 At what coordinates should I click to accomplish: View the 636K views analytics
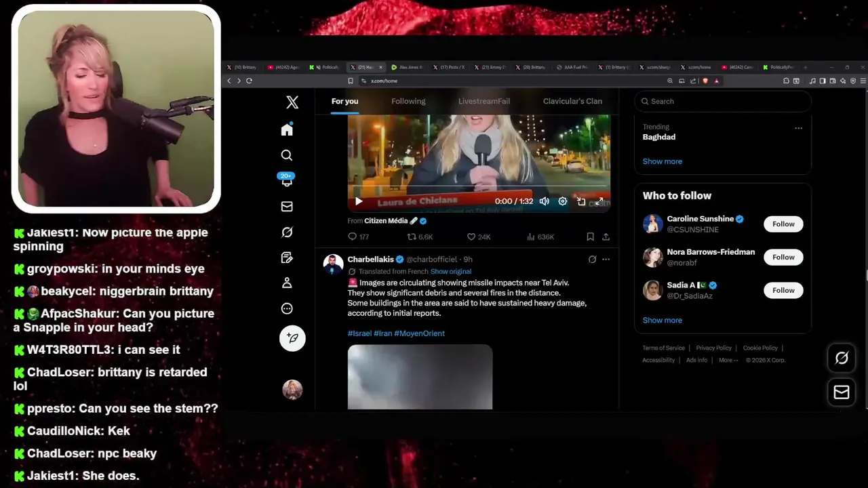click(x=540, y=237)
